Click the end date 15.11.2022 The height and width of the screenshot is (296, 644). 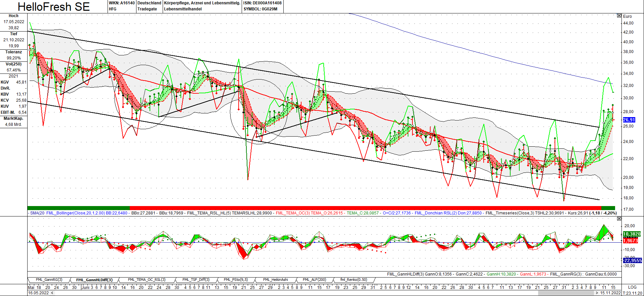coord(610,293)
